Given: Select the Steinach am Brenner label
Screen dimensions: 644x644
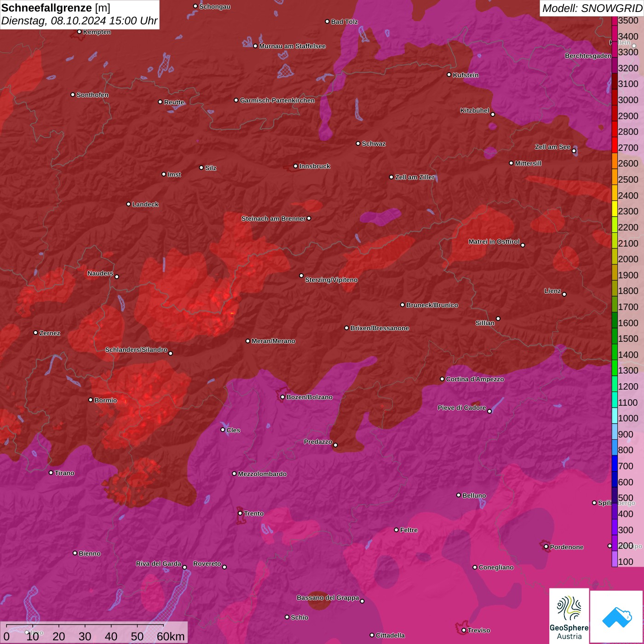Looking at the screenshot, I should pos(274,218).
